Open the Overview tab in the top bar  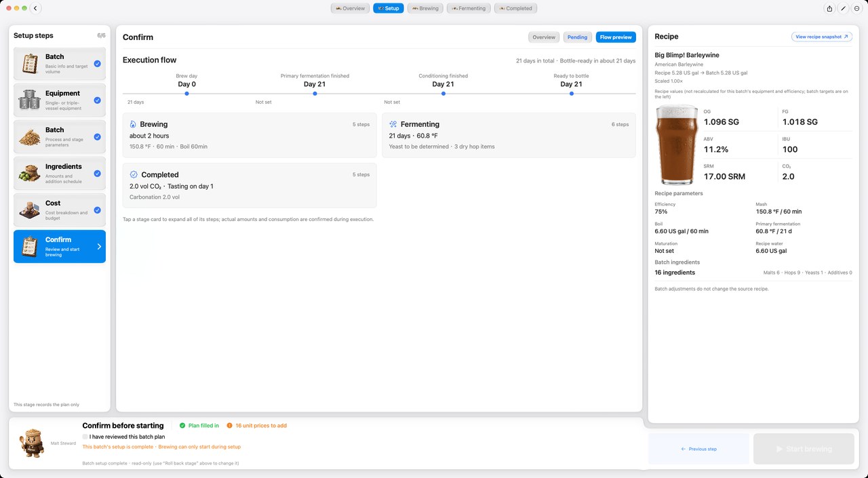coord(351,8)
